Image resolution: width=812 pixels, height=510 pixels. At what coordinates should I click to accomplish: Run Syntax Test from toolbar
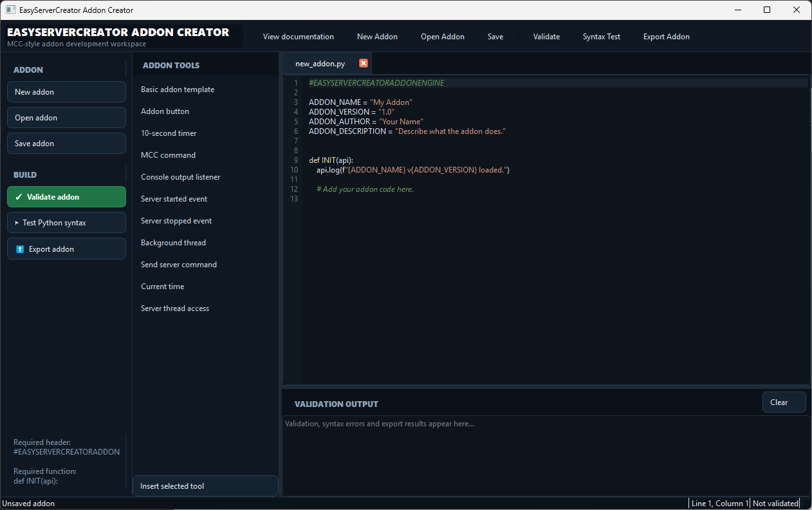[x=602, y=37]
